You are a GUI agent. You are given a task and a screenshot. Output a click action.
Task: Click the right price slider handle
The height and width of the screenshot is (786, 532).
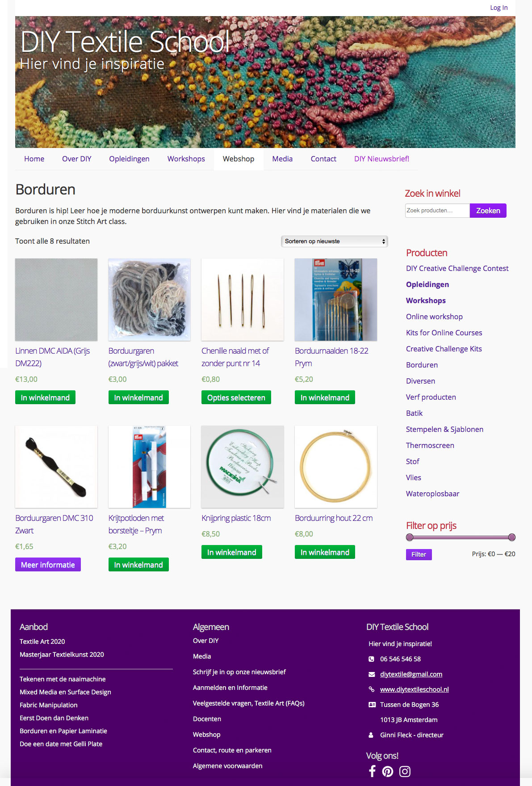point(512,537)
